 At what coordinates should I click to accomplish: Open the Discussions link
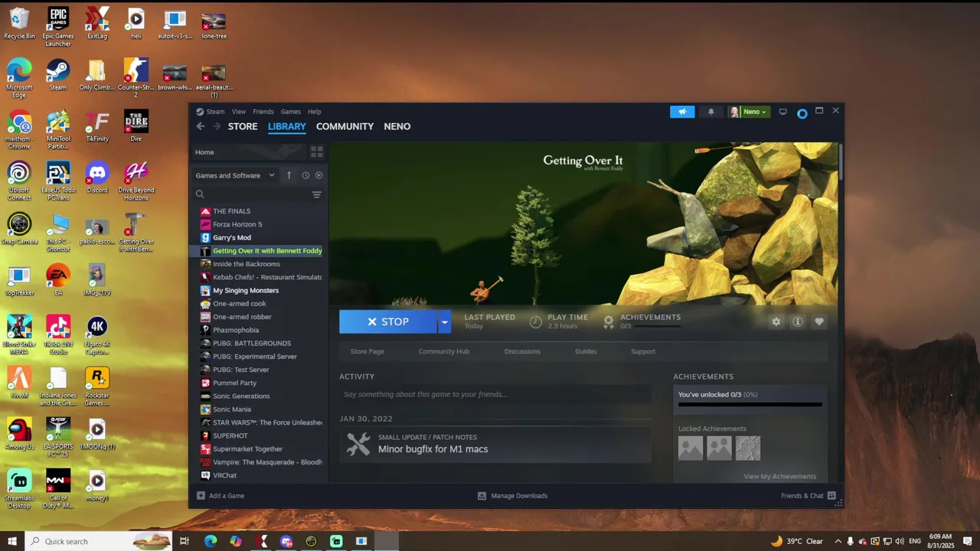coord(522,351)
